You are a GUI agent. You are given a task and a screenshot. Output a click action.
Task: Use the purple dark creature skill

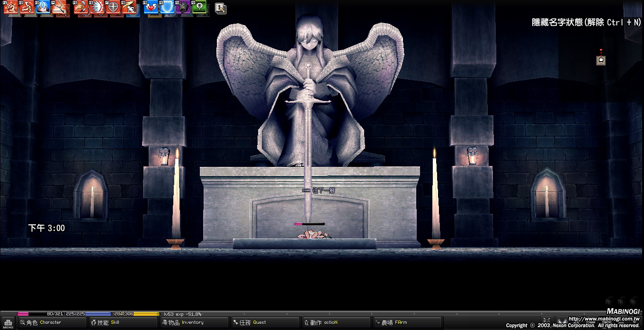(184, 8)
